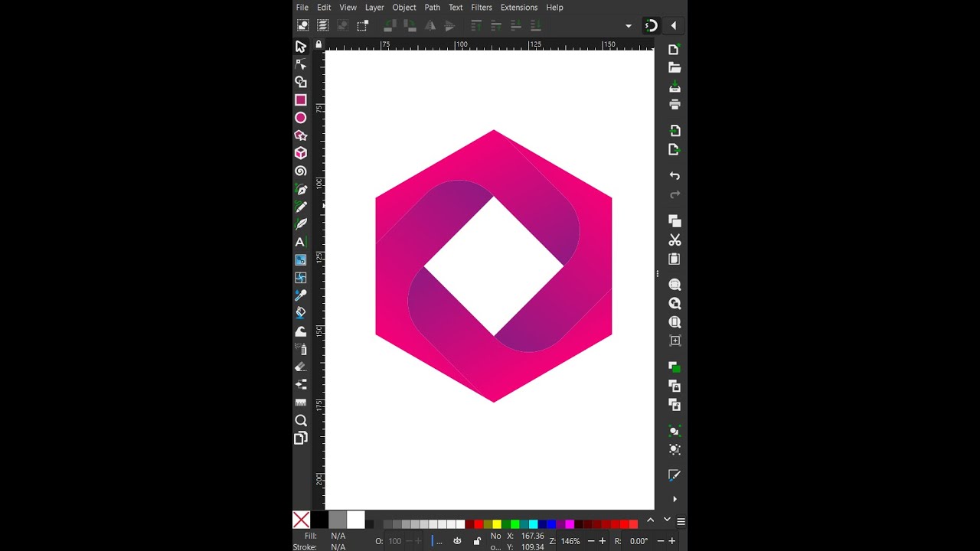Image resolution: width=980 pixels, height=551 pixels.
Task: Increase rotation with plus button
Action: (672, 541)
